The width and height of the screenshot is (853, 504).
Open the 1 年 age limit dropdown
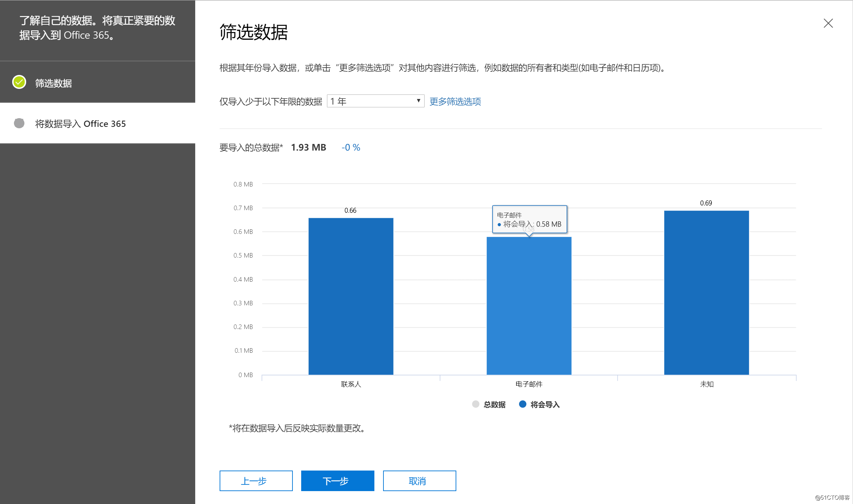[375, 101]
